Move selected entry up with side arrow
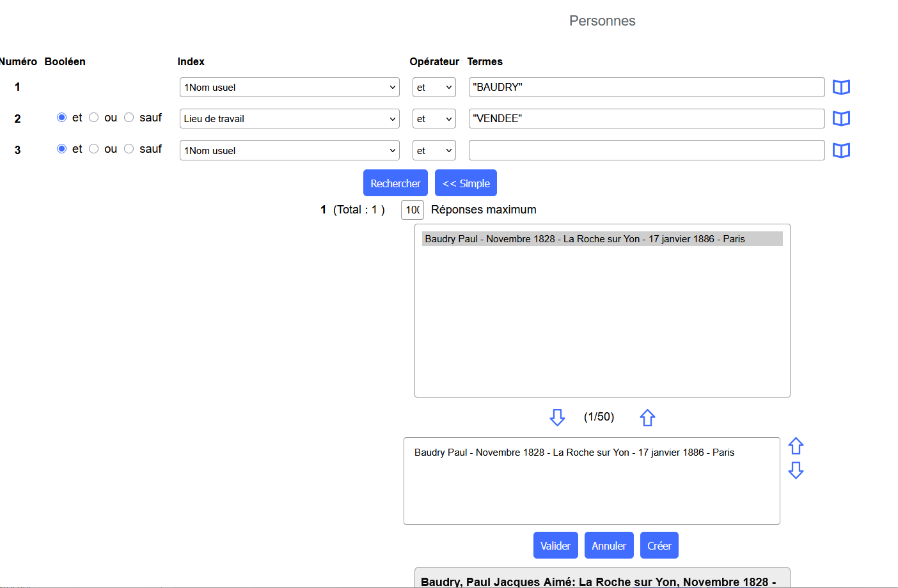 pyautogui.click(x=796, y=445)
